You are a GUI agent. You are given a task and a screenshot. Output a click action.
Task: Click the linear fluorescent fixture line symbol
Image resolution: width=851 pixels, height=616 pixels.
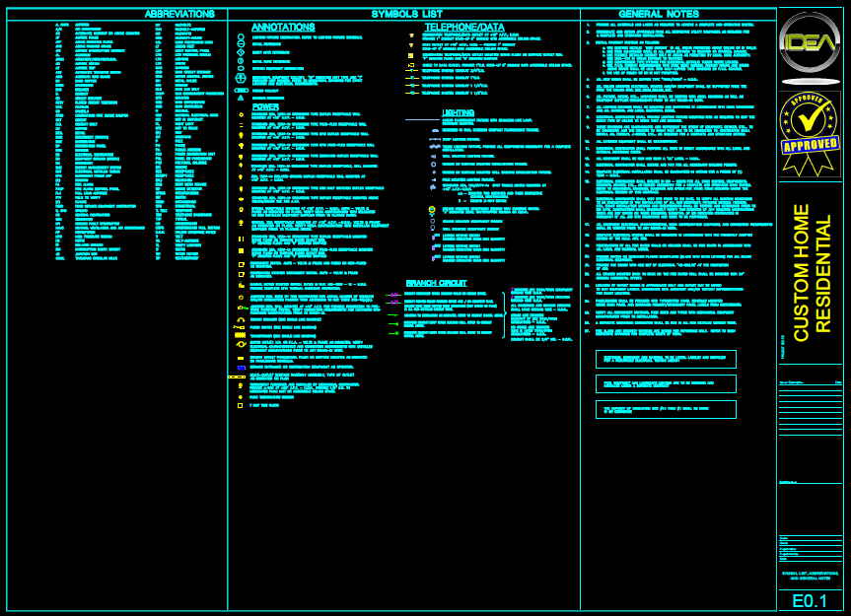pos(422,120)
